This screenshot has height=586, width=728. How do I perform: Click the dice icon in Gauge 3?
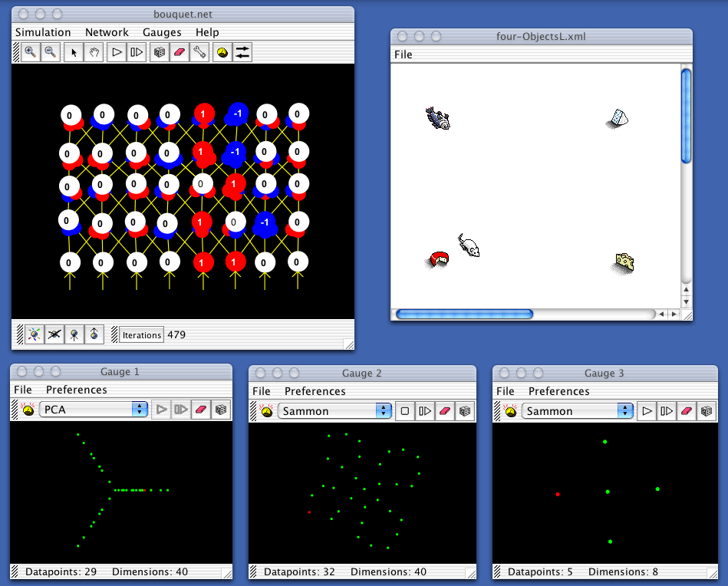coord(708,411)
